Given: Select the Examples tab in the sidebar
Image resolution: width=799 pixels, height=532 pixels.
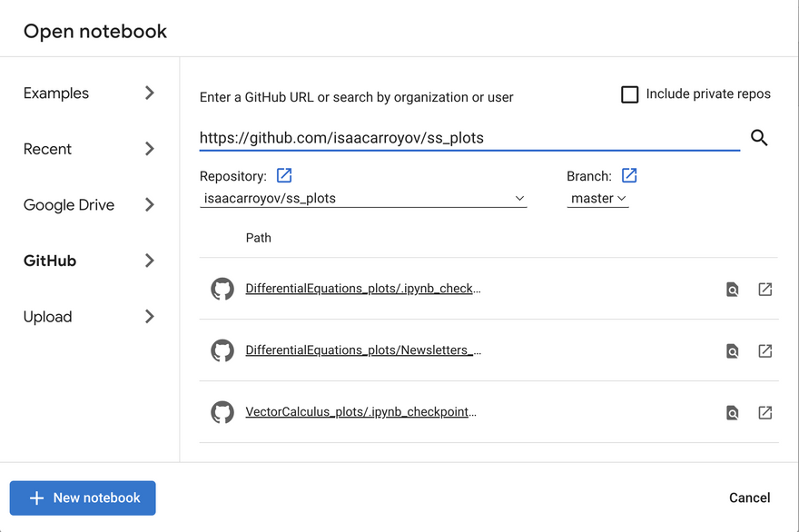Looking at the screenshot, I should 89,93.
